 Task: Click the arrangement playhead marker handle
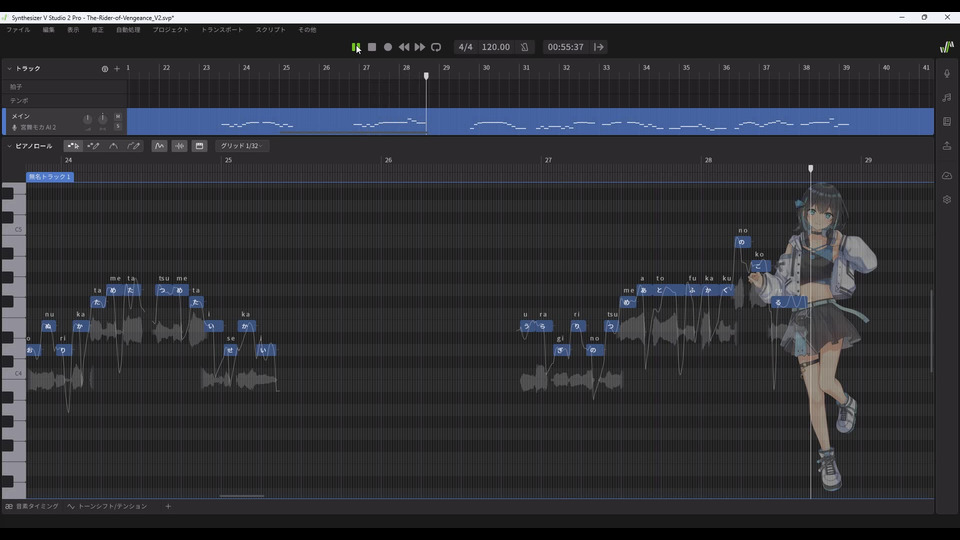pyautogui.click(x=426, y=76)
